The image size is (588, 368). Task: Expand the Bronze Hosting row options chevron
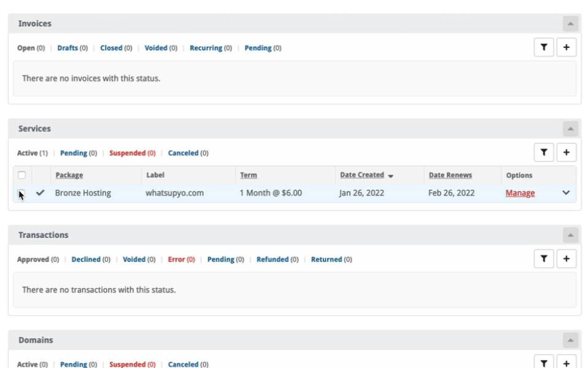pyautogui.click(x=566, y=193)
